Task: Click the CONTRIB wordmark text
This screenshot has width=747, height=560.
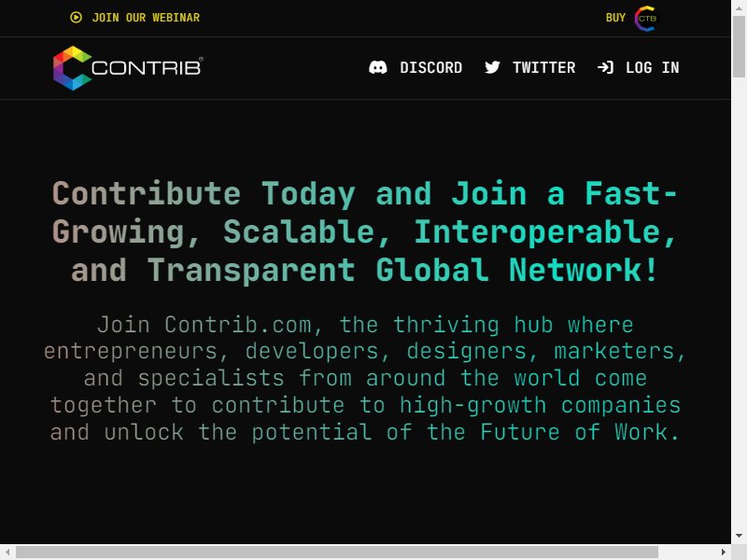Action: pos(147,67)
